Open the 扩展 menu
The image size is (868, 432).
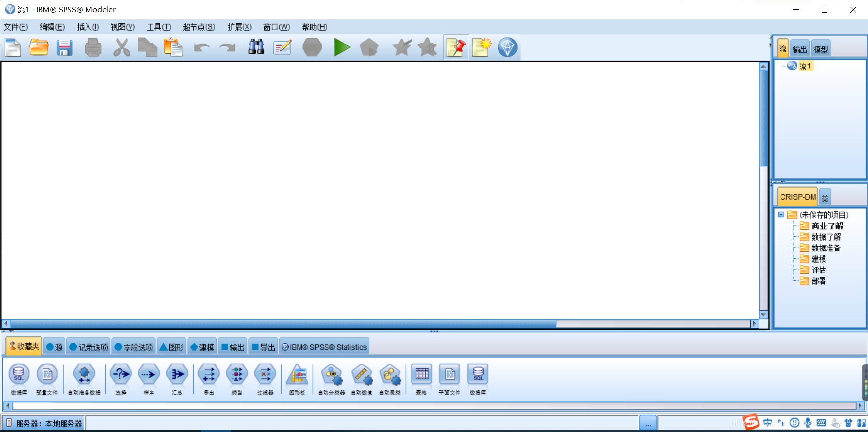(239, 27)
